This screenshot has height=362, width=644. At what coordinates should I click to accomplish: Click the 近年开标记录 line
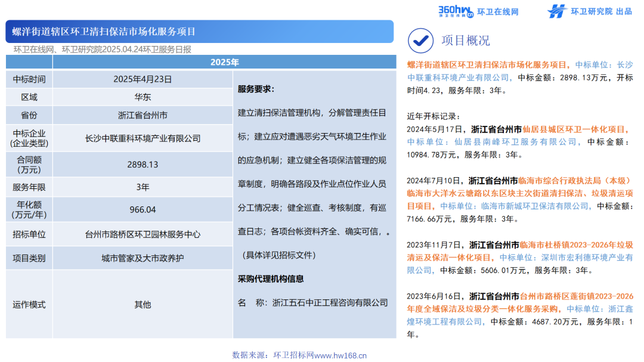[434, 116]
